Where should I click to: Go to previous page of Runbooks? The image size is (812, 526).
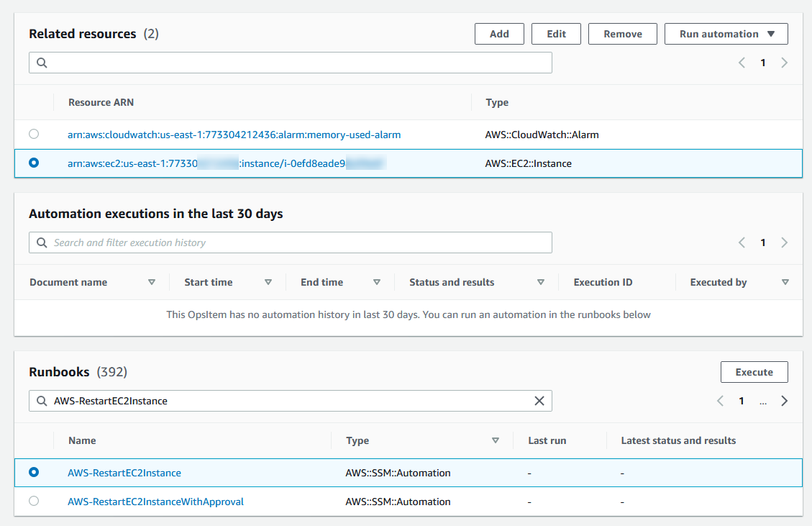point(720,401)
